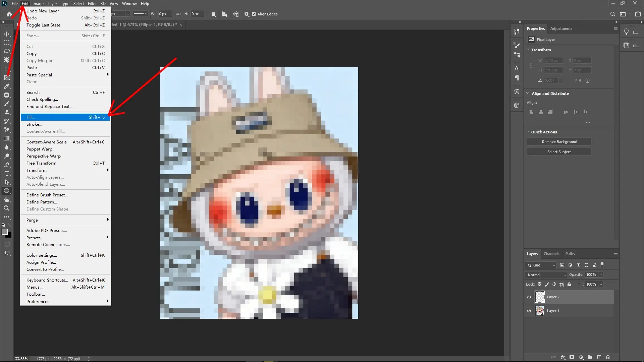
Task: Click the foreground color swatch
Action: click(x=5, y=232)
